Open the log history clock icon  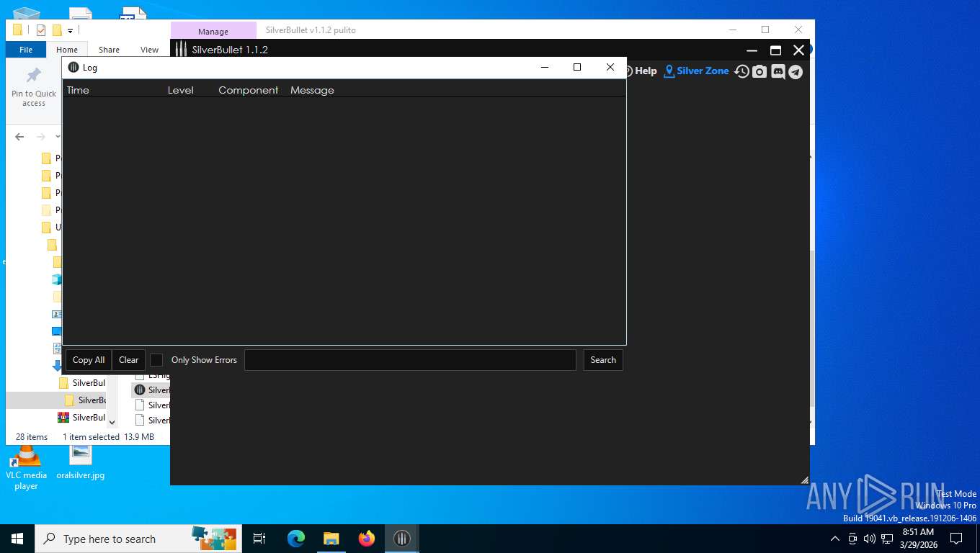pos(741,71)
